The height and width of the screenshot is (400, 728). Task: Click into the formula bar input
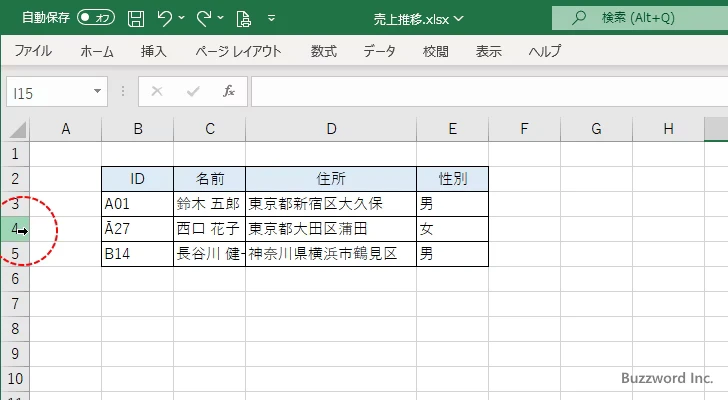(x=489, y=92)
